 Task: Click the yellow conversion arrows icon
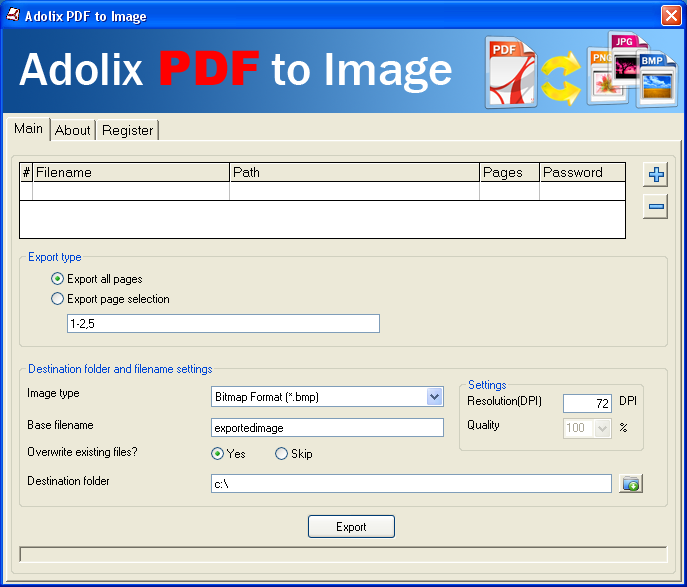[561, 78]
